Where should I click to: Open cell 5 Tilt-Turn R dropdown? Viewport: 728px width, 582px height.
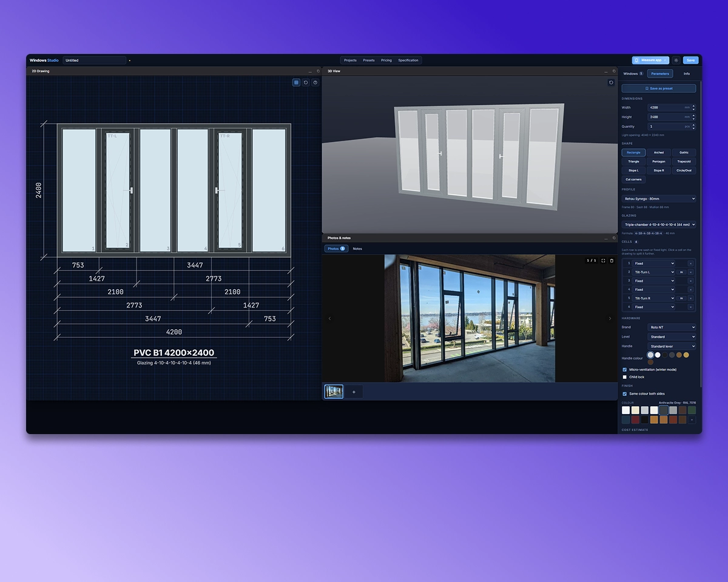click(x=654, y=298)
